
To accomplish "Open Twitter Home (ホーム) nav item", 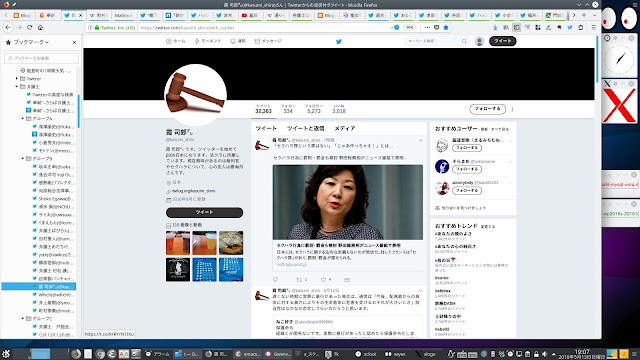I will coord(176,41).
